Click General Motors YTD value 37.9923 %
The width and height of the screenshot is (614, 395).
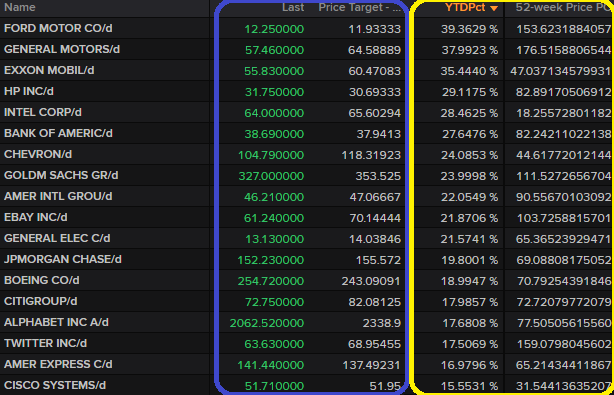click(470, 50)
